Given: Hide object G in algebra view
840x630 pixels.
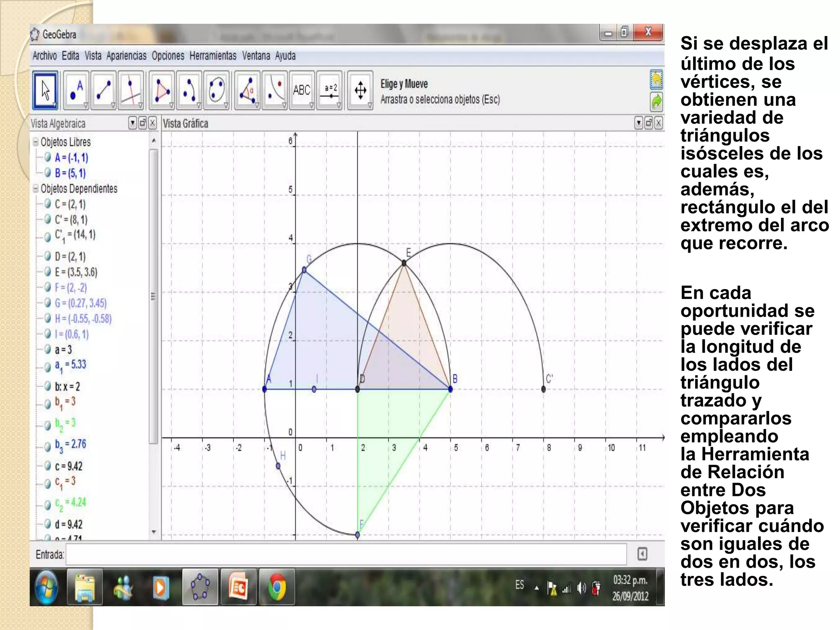Looking at the screenshot, I should coord(48,303).
